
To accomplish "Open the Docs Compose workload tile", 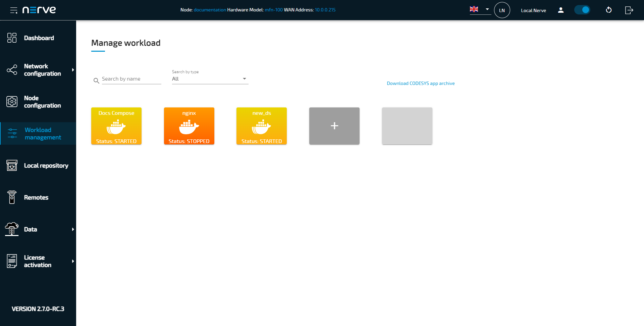I will (116, 126).
